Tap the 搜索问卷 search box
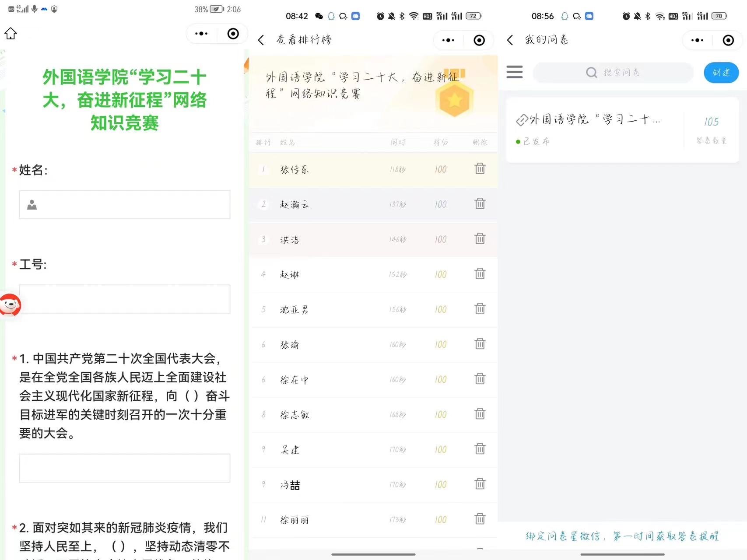Screen dimensions: 747x560 613,73
